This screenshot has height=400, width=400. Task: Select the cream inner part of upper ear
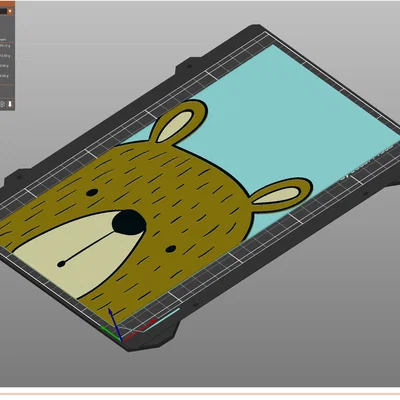[x=174, y=126]
